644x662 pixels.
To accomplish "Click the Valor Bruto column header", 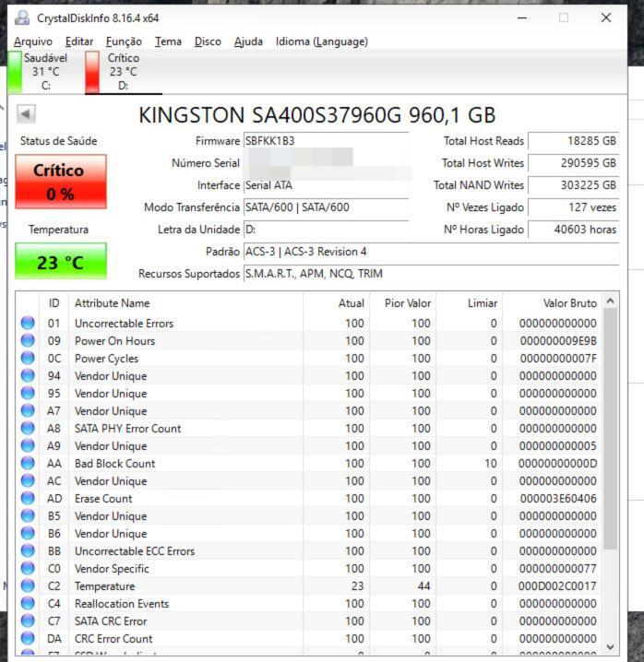I will pos(553,303).
